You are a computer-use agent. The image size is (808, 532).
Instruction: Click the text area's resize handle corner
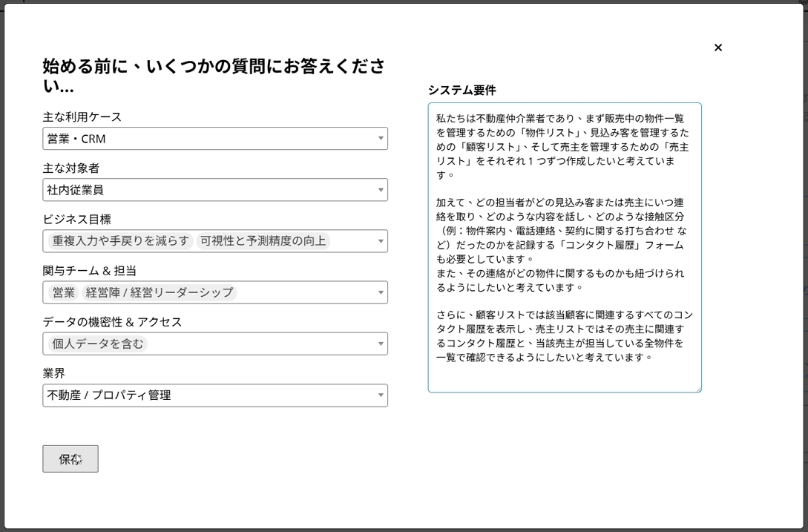(x=697, y=388)
